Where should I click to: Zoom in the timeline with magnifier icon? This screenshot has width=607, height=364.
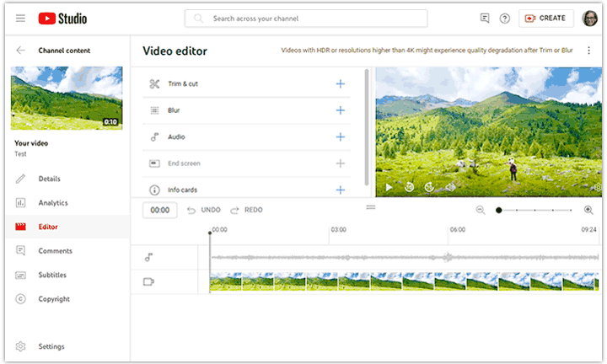(588, 210)
